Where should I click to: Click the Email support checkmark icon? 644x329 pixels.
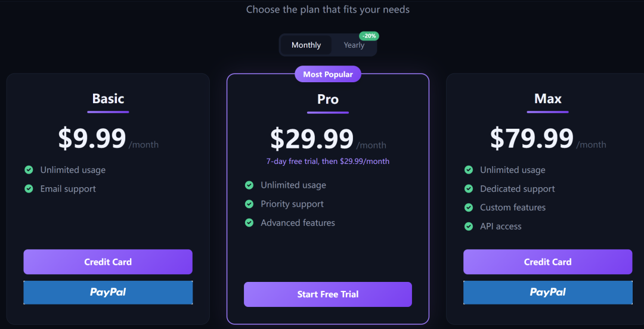[x=29, y=188]
